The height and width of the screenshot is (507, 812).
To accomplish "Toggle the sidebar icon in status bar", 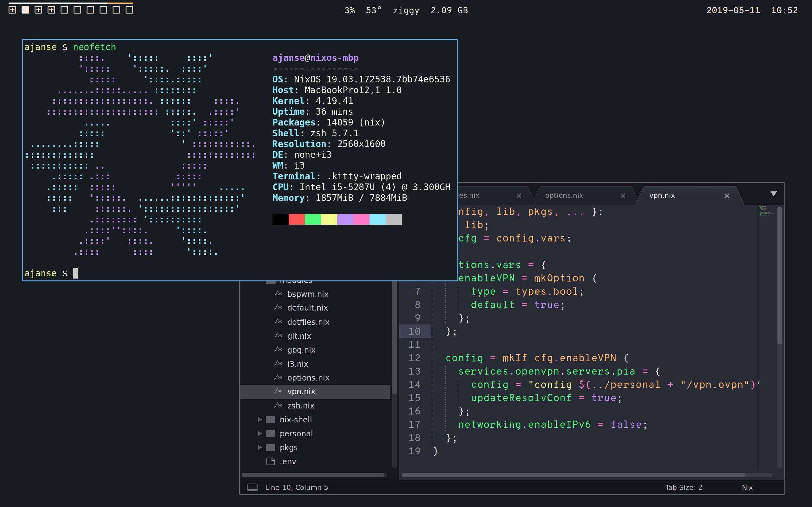I will (252, 487).
